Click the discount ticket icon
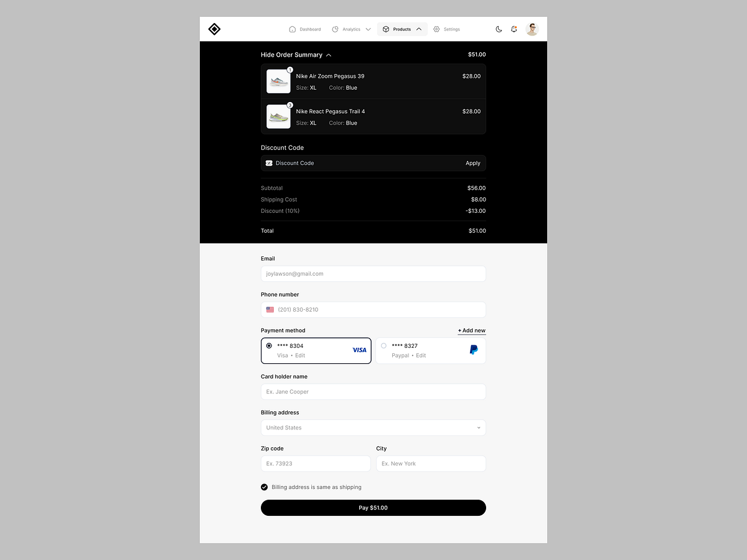Screen dimensions: 747x560 [x=269, y=163]
